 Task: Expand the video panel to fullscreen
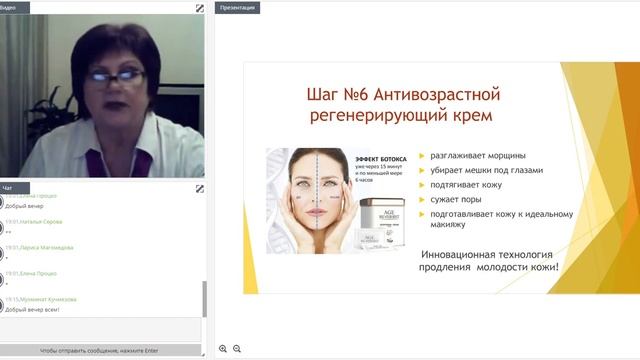click(x=200, y=8)
